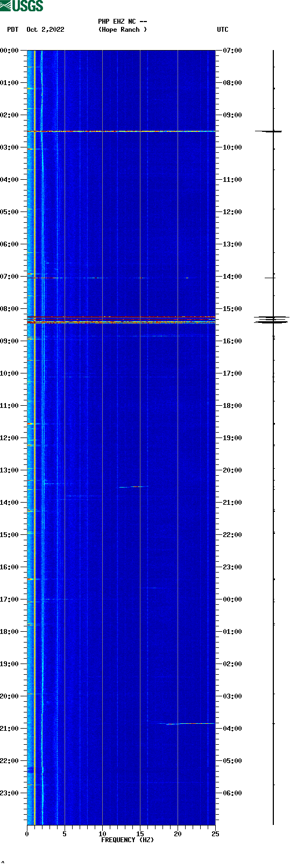Click the short signal near 15 Hz at 13:30

point(134,486)
